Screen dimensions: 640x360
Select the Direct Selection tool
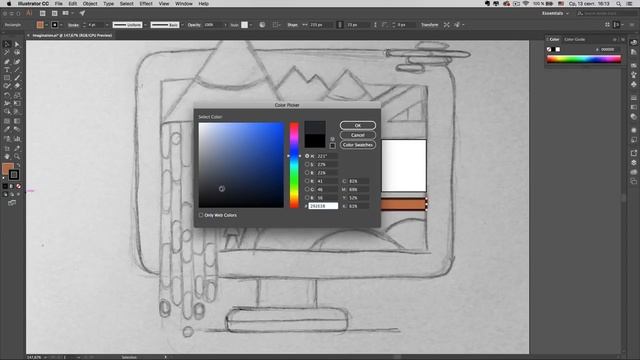click(x=17, y=44)
